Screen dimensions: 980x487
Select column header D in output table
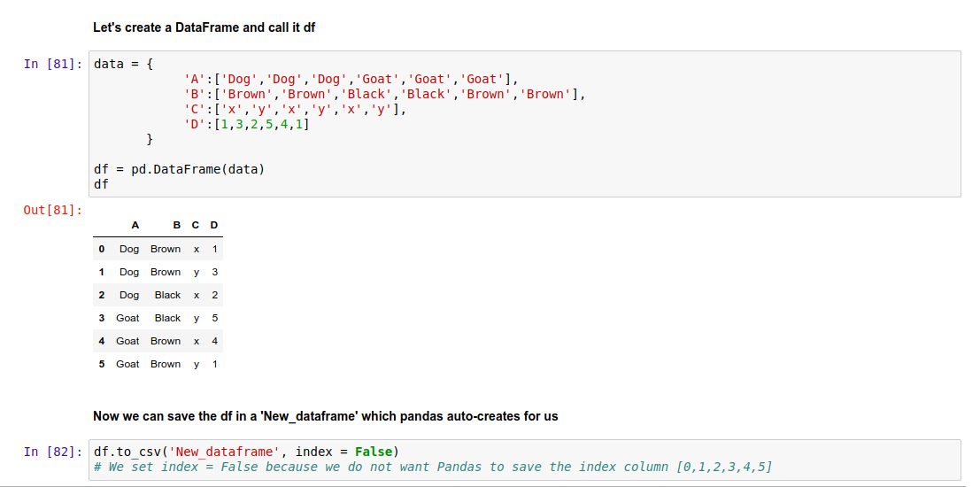tap(214, 225)
